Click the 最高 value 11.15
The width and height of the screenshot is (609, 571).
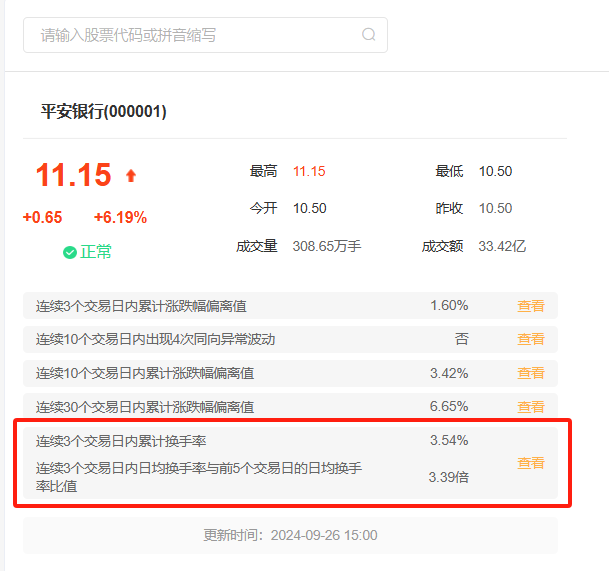(309, 171)
